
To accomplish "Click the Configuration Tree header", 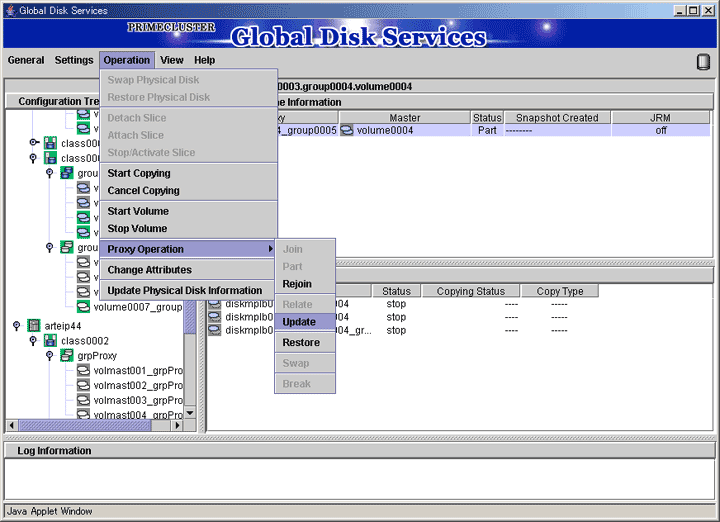I will (x=58, y=101).
